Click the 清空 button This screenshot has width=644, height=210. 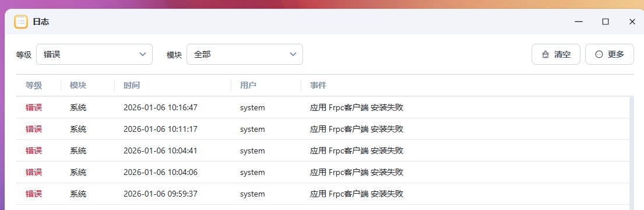[x=555, y=54]
